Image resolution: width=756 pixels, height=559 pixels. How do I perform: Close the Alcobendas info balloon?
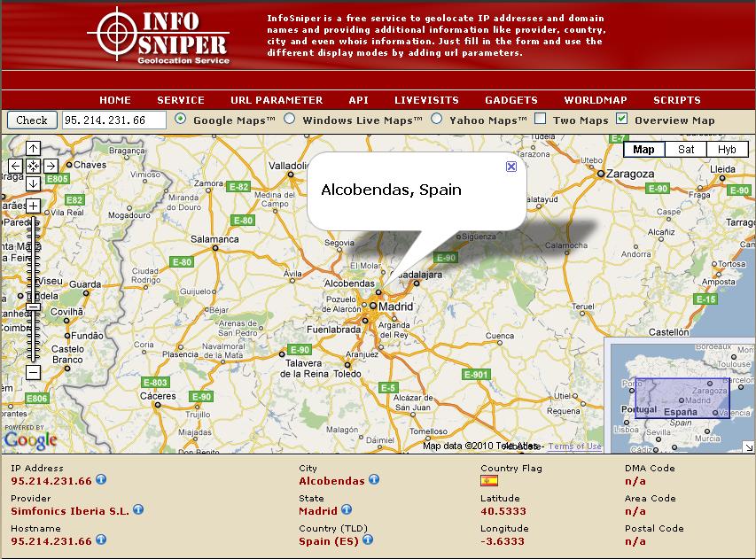[511, 167]
